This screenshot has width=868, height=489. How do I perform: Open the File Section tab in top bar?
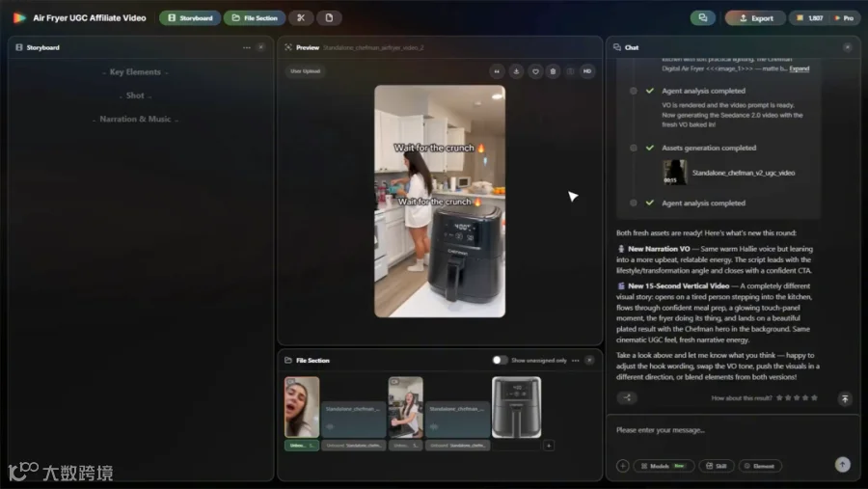coord(255,17)
